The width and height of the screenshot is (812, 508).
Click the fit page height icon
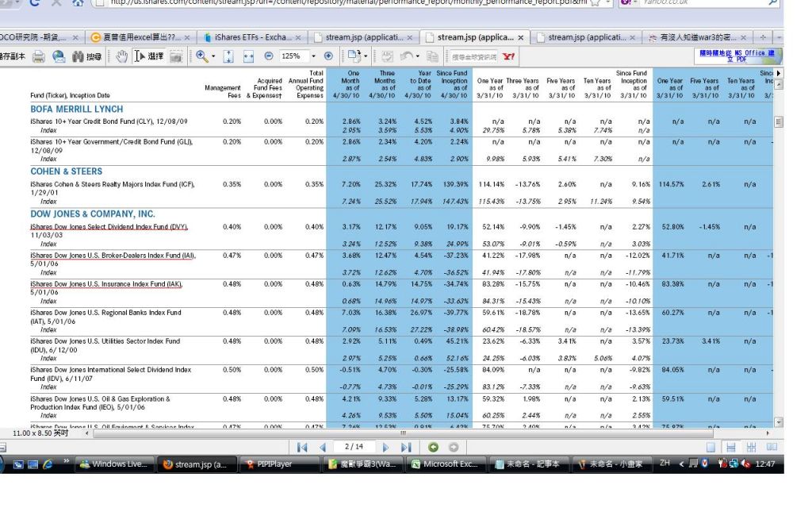coord(228,56)
